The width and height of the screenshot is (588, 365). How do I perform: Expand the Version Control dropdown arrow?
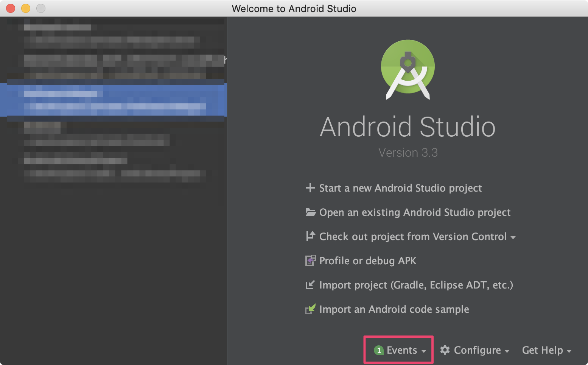(x=513, y=238)
